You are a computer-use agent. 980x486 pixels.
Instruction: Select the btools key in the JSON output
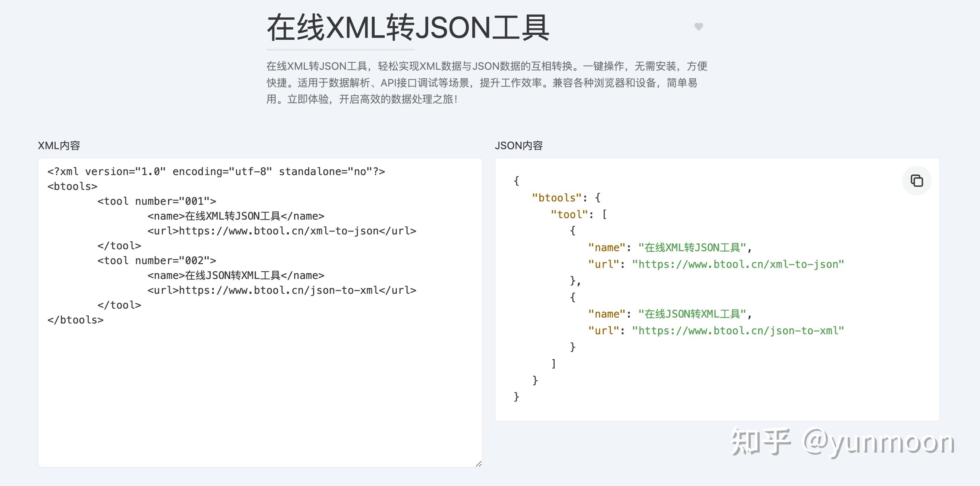point(558,197)
